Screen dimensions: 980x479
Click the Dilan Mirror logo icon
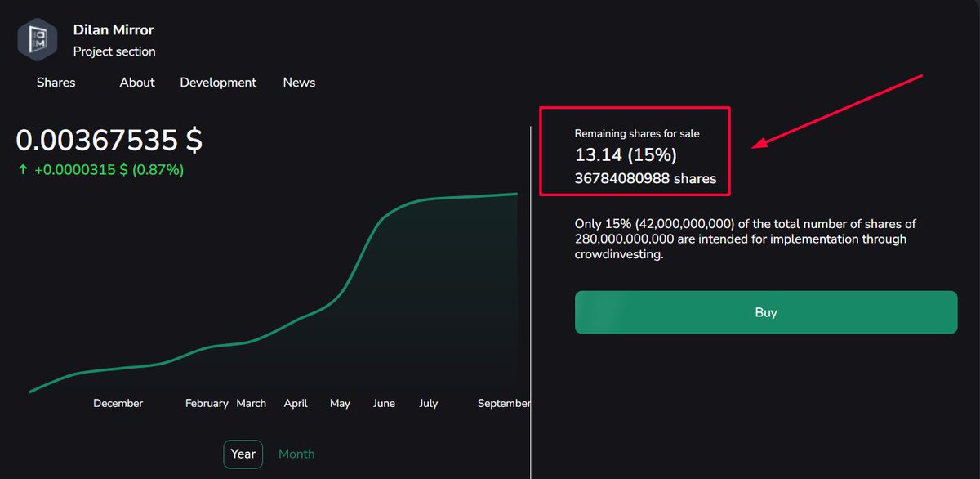coord(36,38)
